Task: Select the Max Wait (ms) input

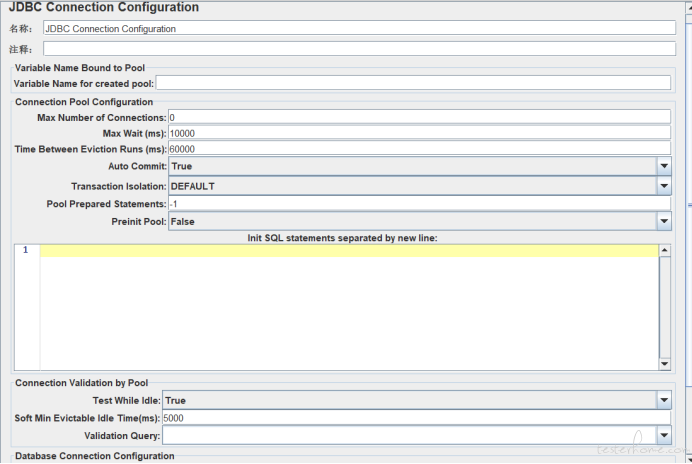Action: point(418,133)
